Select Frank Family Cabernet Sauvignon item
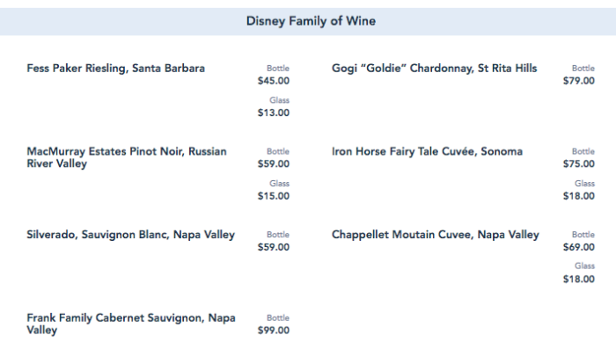 (131, 324)
